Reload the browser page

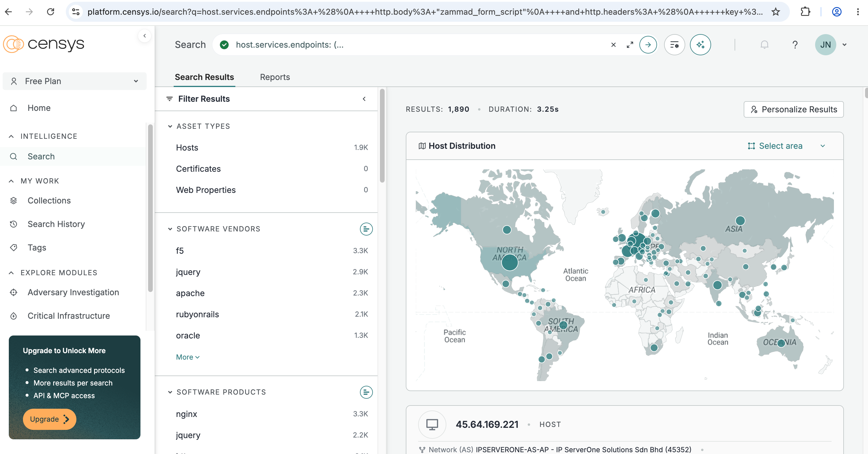[51, 12]
